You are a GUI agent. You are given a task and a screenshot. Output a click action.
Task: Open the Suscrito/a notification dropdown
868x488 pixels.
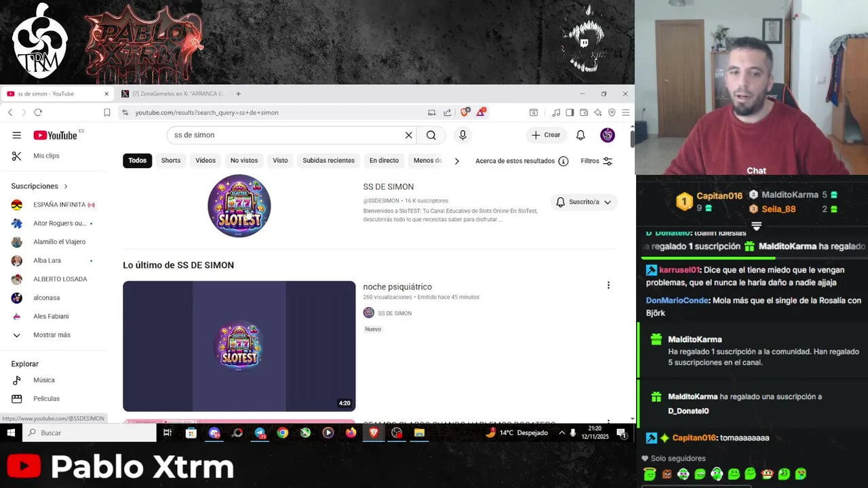[x=584, y=202]
